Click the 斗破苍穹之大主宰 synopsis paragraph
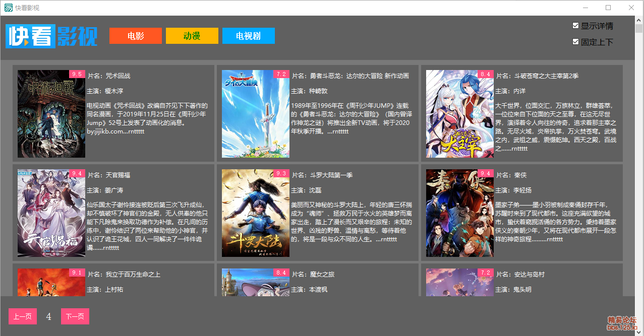Screen dimensions: 644x336 pos(556,127)
